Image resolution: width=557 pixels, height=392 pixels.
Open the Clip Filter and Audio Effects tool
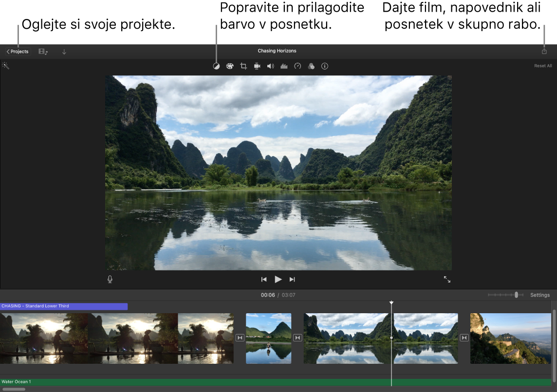coord(311,66)
